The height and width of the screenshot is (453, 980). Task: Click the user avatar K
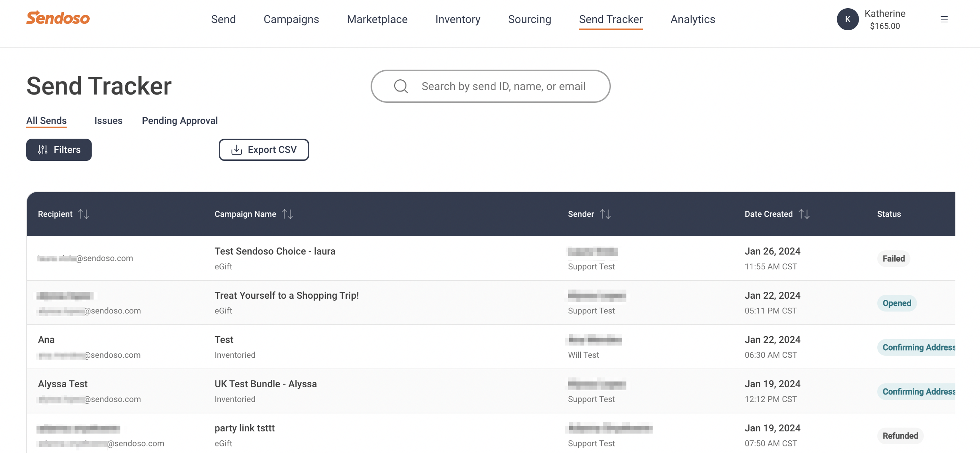click(847, 19)
